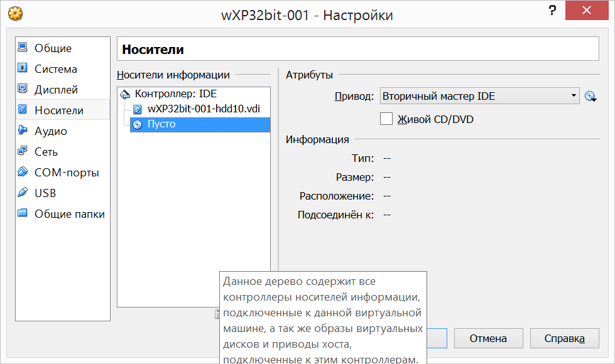
Task: Click the help question mark in title bar
Action: point(552,10)
